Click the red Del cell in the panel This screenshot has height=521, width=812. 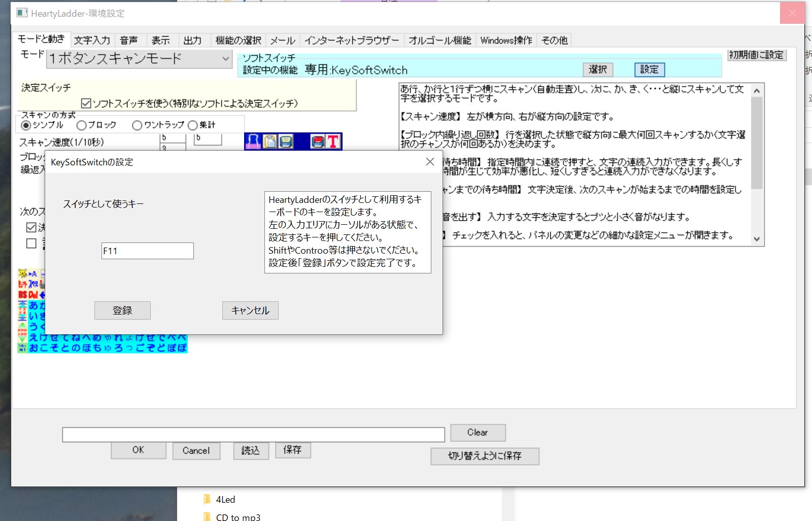[33, 295]
